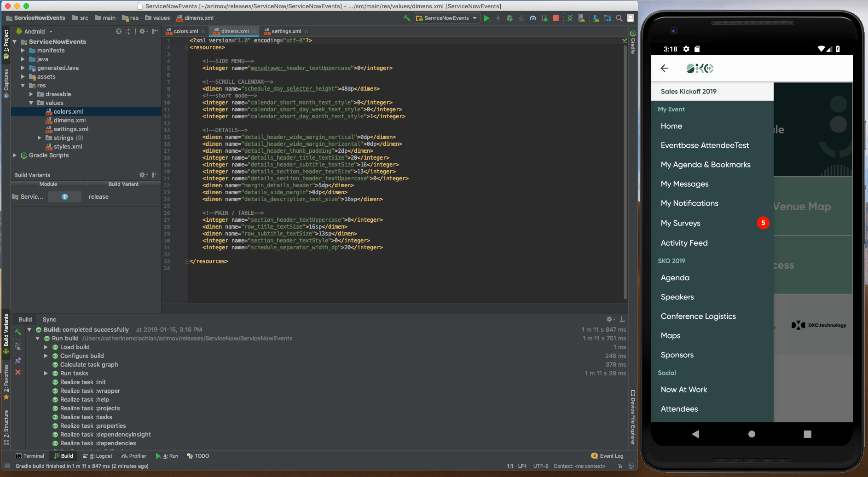
Task: Toggle view icon in Build panel sidebar
Action: (x=18, y=346)
